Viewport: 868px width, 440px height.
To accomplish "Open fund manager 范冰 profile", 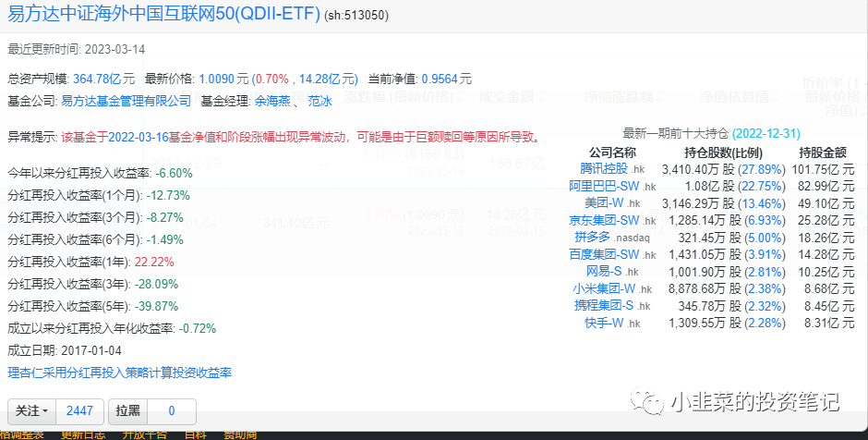I will click(320, 101).
